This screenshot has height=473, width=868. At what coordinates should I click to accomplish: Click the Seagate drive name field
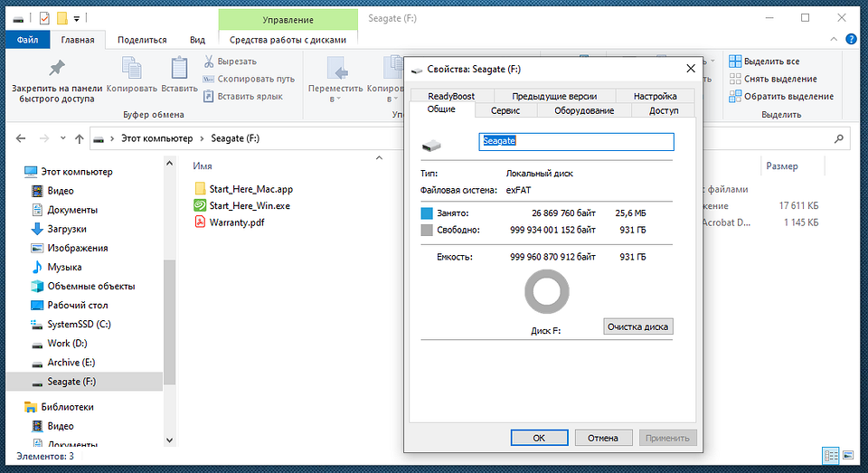[575, 141]
